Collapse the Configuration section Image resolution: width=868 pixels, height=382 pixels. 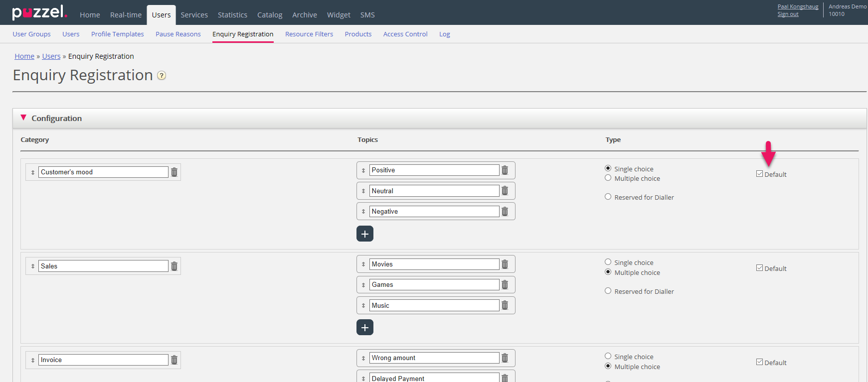tap(23, 118)
